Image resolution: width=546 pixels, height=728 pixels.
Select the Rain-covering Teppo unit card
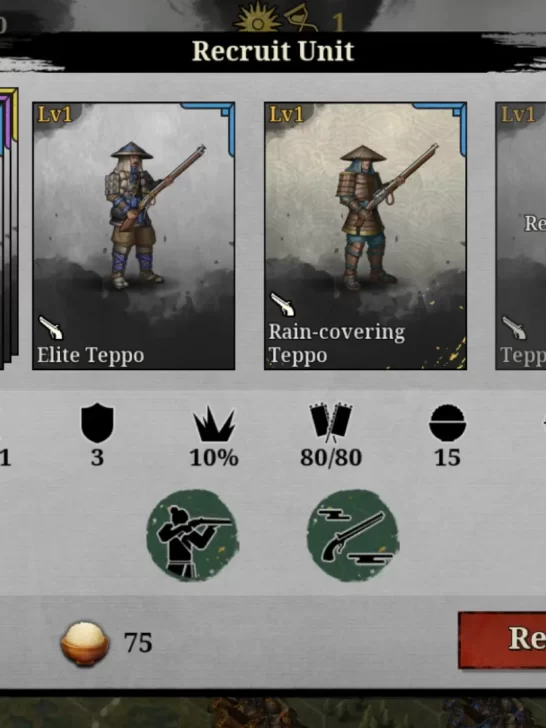tap(365, 236)
